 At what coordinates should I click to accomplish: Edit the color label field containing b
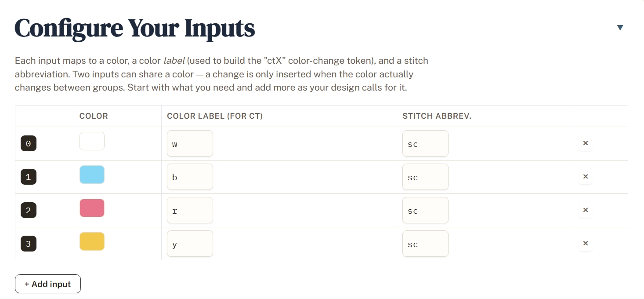tap(190, 177)
